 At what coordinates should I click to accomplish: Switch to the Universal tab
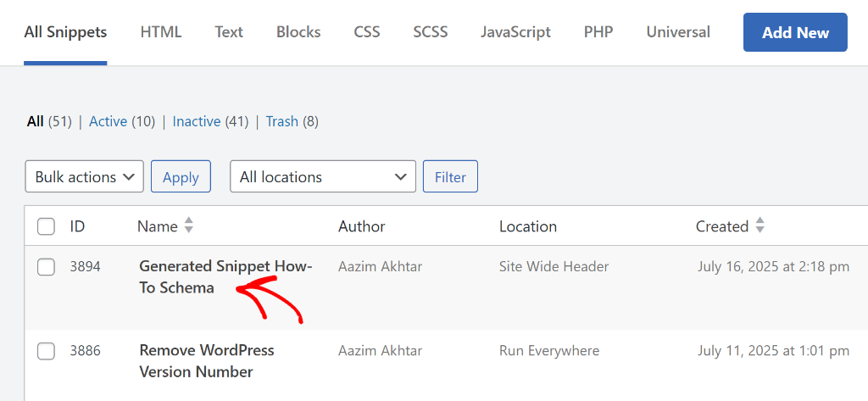[678, 32]
